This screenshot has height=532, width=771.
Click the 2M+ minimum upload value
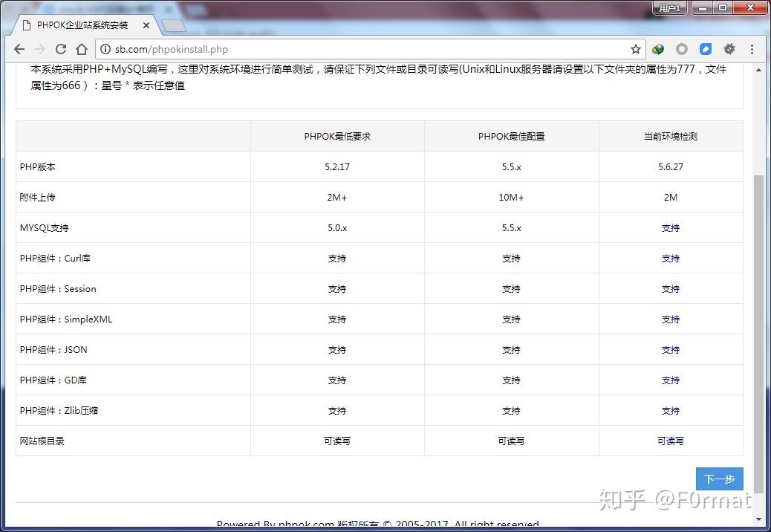[x=337, y=197]
